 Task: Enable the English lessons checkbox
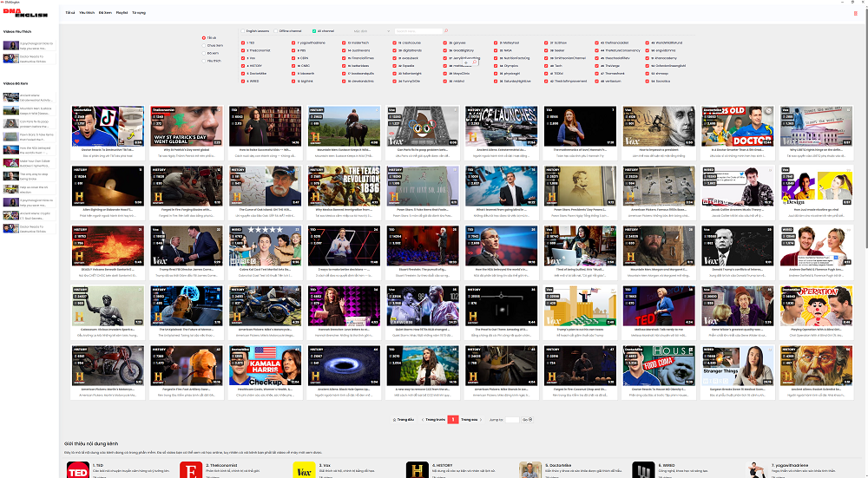coord(243,30)
